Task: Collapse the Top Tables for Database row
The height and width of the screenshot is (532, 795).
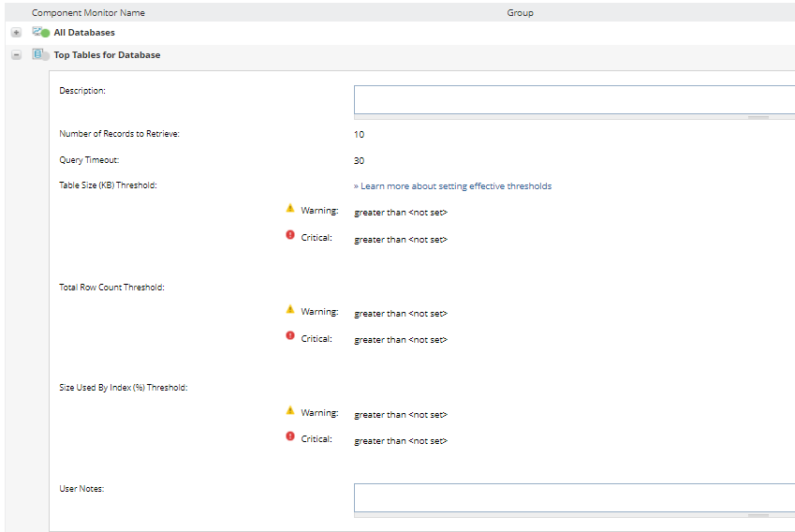Action: [16, 55]
